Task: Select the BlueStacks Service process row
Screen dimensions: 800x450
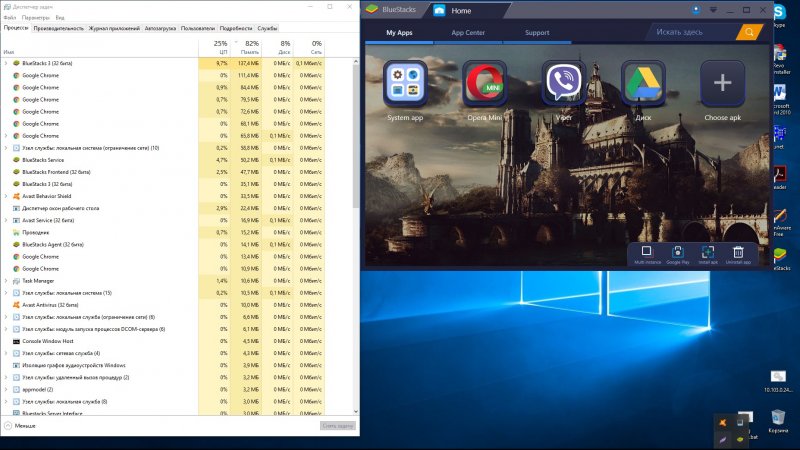Action: 163,160
